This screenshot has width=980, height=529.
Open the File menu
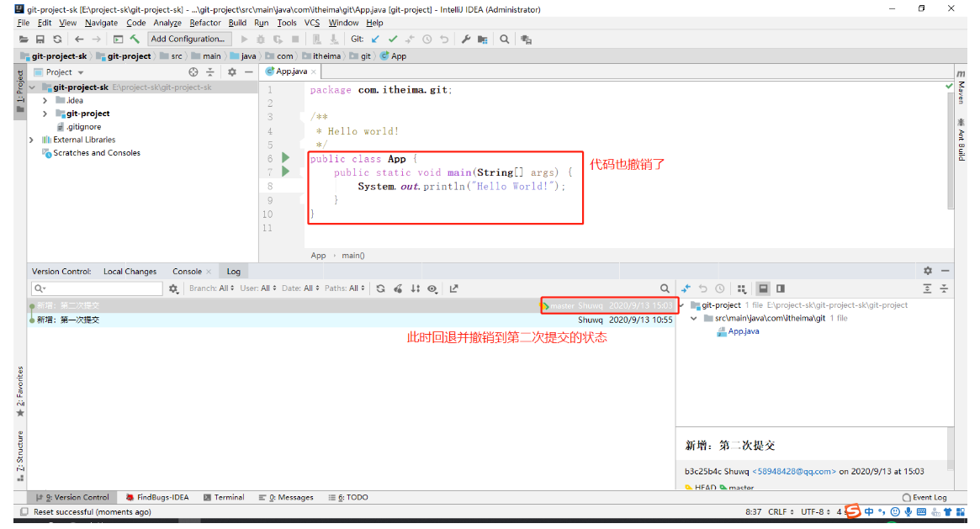click(23, 23)
